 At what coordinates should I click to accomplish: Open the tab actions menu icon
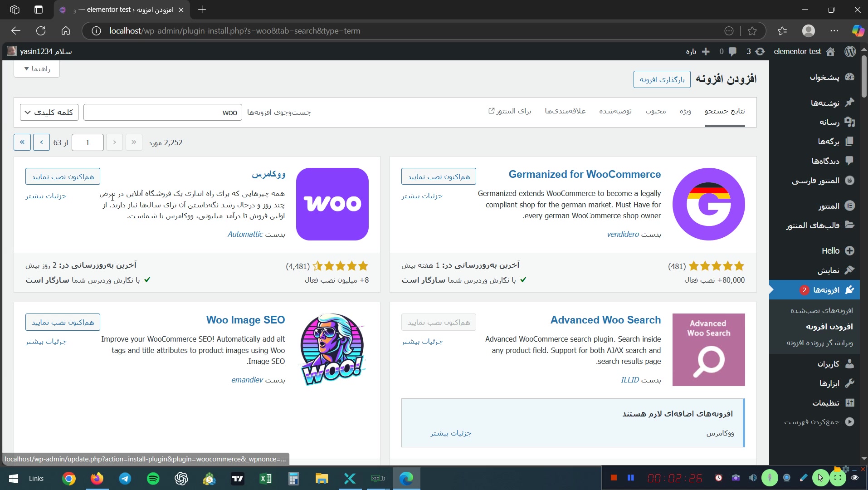(39, 10)
